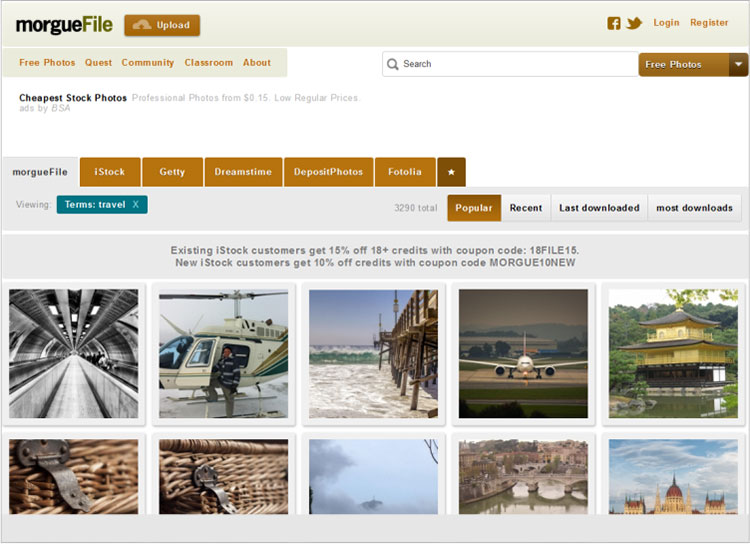
Task: Remove the 'Terms: travel' filter X
Action: click(x=136, y=204)
